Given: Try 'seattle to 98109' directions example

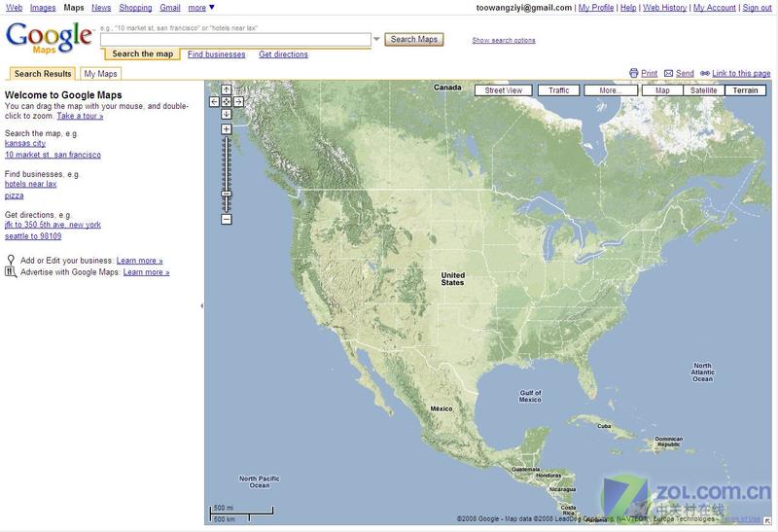Looking at the screenshot, I should [33, 236].
